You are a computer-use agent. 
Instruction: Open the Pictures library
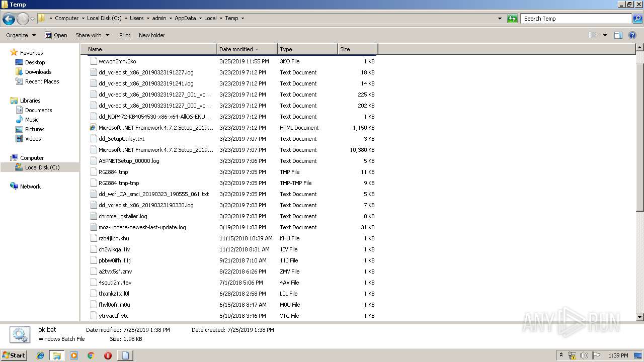point(35,129)
